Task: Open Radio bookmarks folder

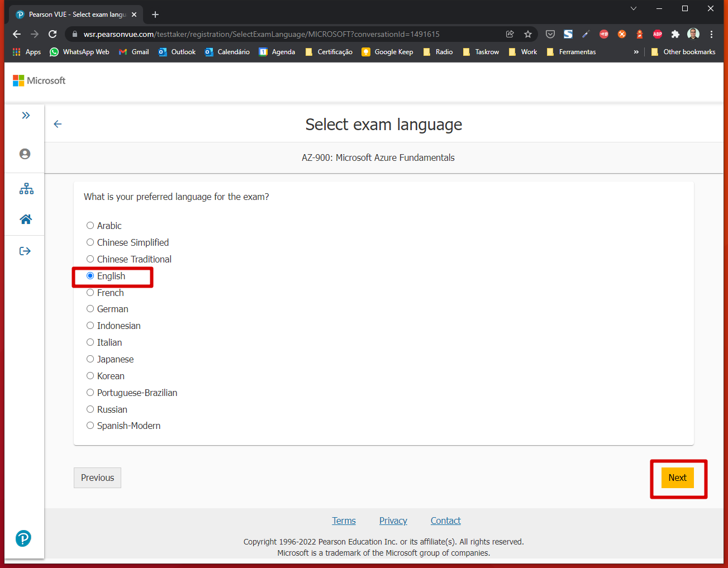Action: pyautogui.click(x=438, y=52)
